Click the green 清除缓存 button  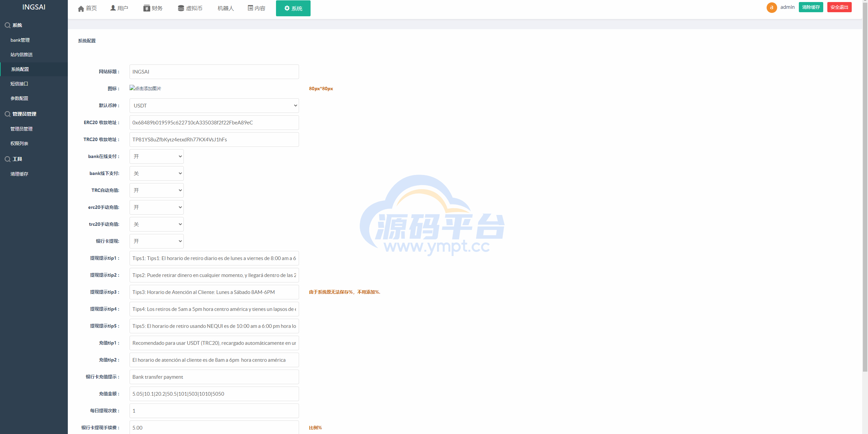811,7
